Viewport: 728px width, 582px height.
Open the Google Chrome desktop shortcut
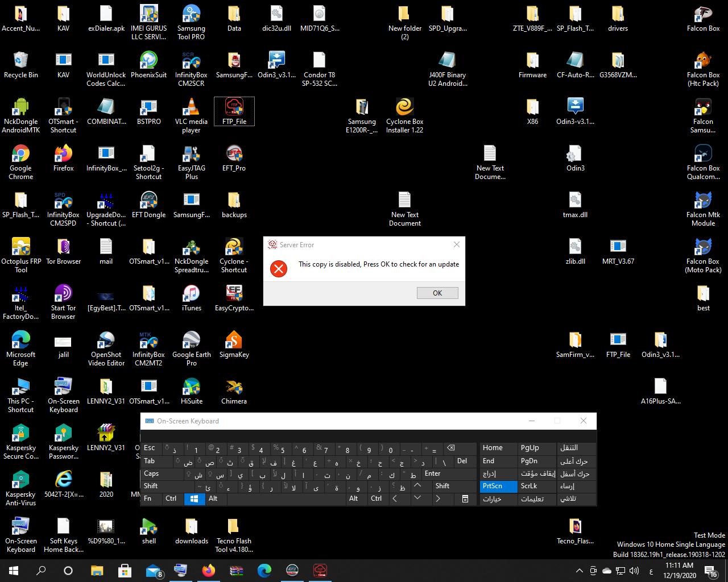(x=21, y=161)
